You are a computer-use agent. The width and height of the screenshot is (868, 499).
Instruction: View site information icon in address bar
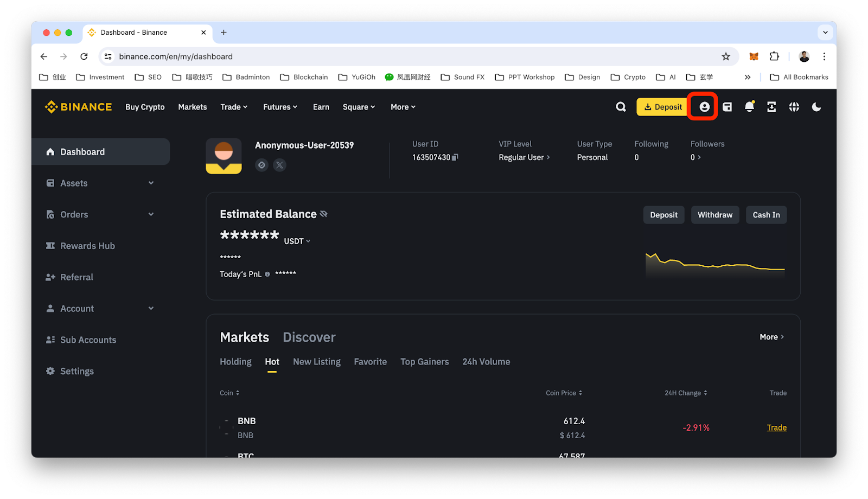pyautogui.click(x=108, y=56)
